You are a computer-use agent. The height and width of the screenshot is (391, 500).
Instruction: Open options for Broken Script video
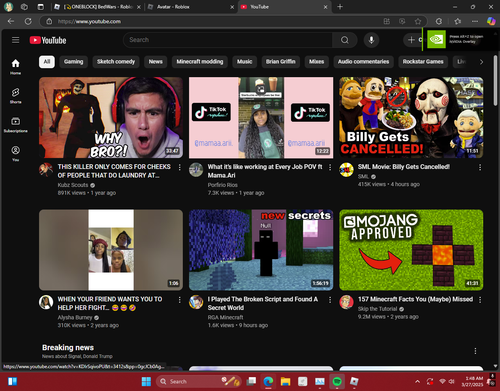click(x=330, y=300)
